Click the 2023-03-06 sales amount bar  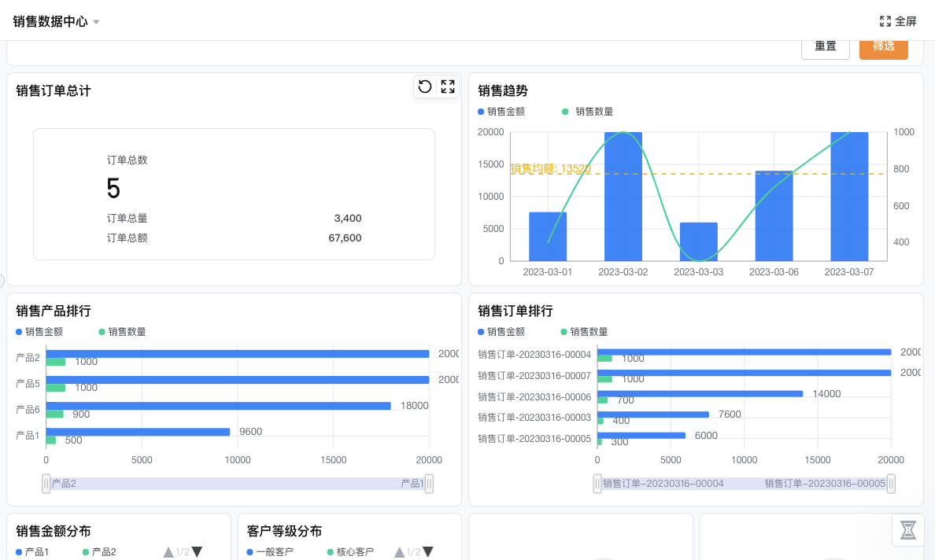pos(774,216)
